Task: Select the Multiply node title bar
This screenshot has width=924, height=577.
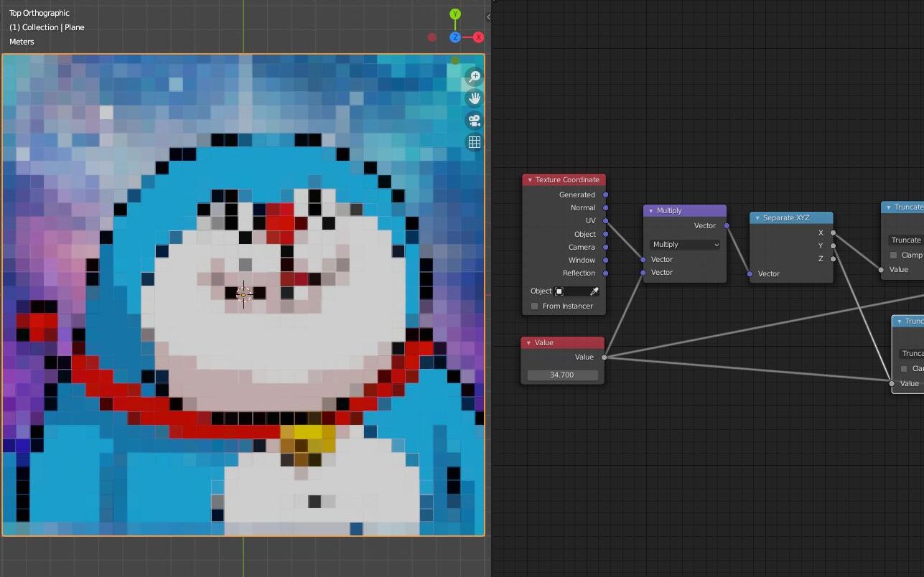Action: click(685, 211)
